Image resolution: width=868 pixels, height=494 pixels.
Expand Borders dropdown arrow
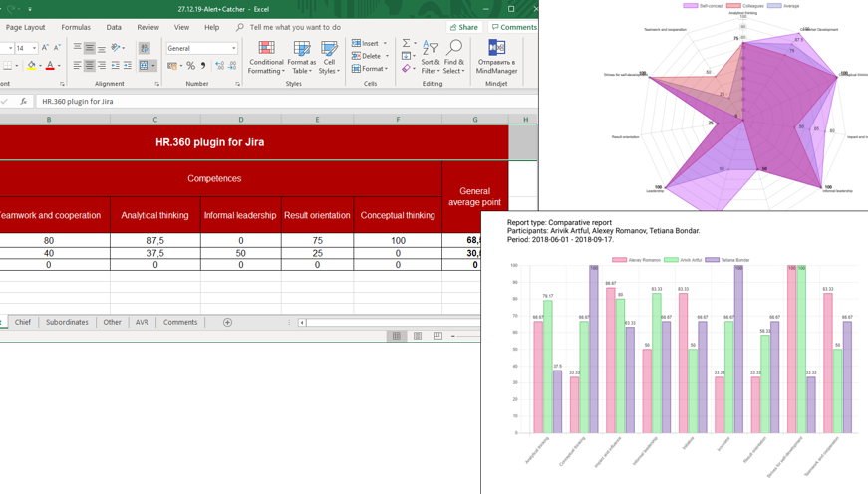pyautogui.click(x=17, y=66)
